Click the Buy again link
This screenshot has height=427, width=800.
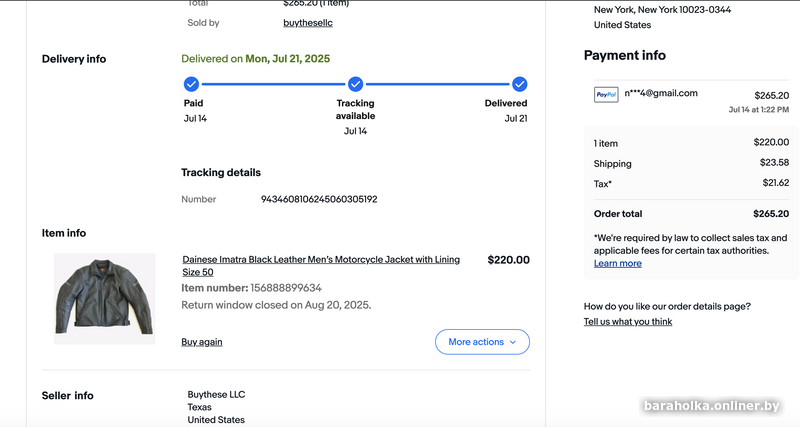(x=202, y=342)
